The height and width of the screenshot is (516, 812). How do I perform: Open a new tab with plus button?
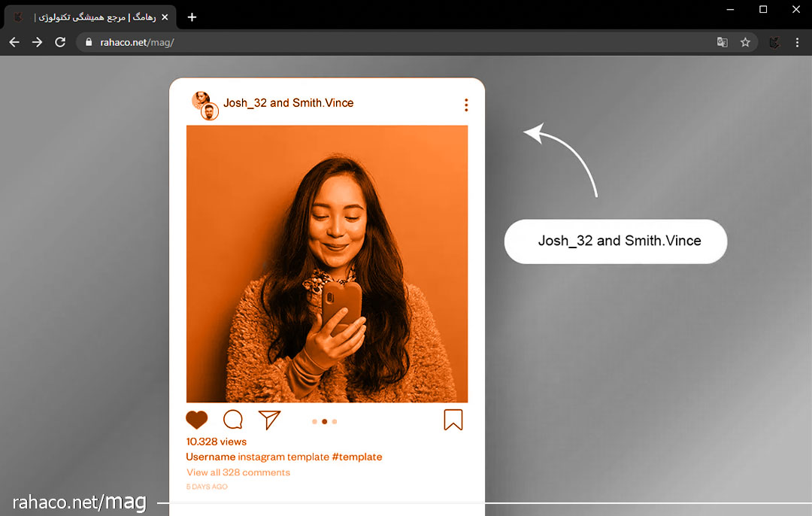point(192,17)
